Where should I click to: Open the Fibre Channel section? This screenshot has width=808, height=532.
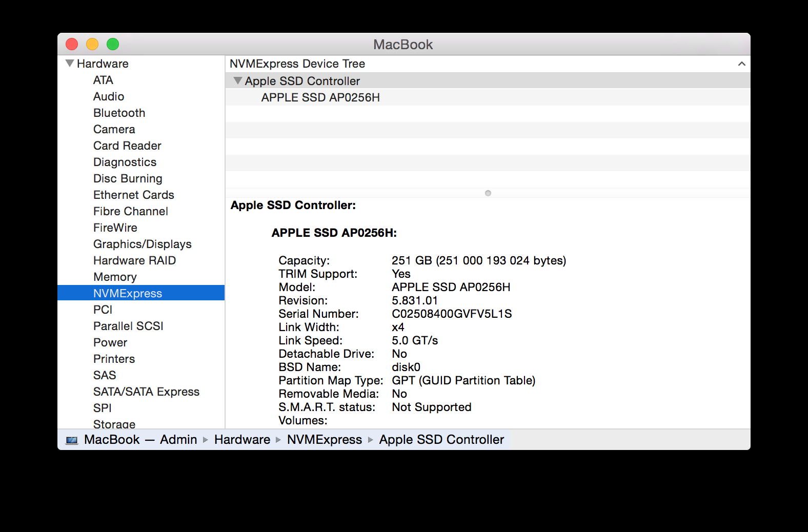click(131, 211)
